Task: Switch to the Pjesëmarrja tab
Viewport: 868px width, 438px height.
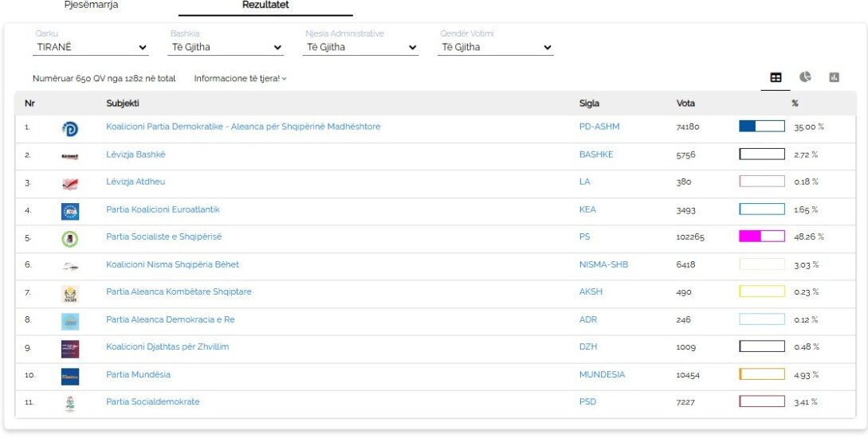Action: click(x=92, y=5)
